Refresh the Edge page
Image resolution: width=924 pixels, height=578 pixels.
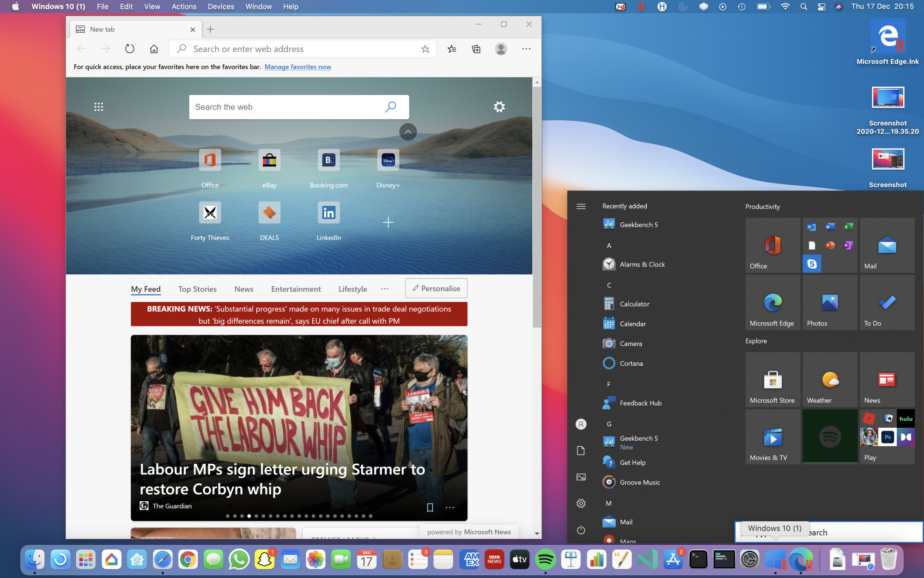click(130, 49)
